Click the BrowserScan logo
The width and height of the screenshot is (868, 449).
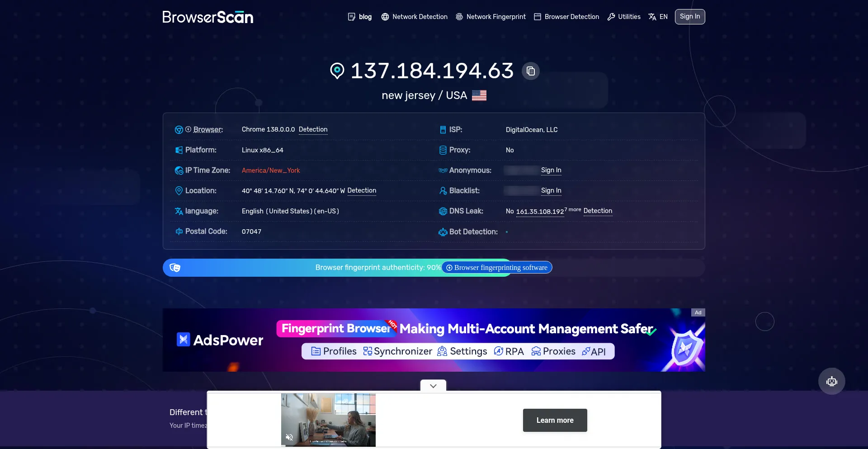[x=208, y=17]
